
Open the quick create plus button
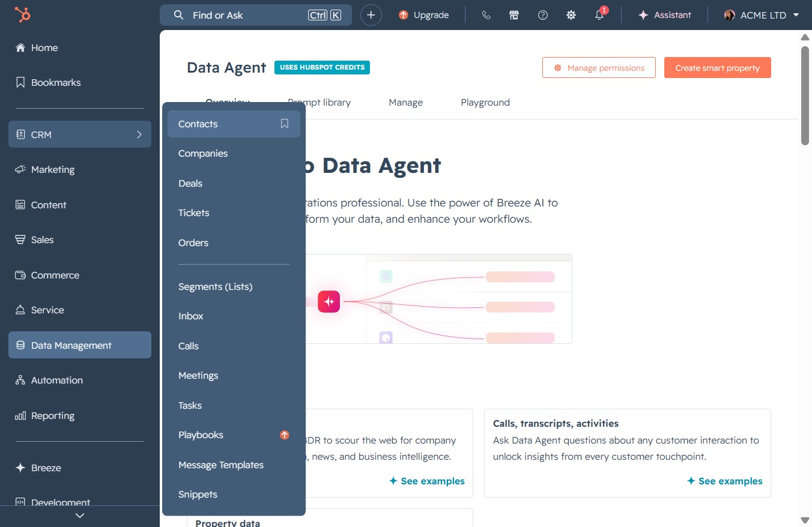click(371, 15)
